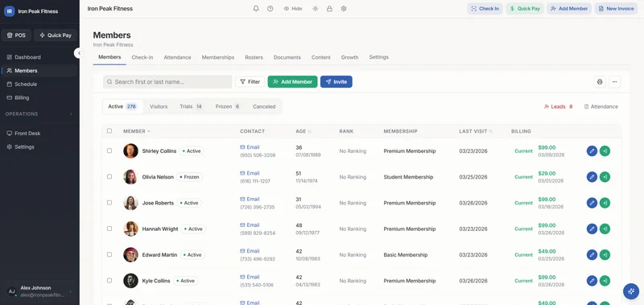The image size is (644, 305).
Task: Click the lock icon in top bar
Action: 329,9
